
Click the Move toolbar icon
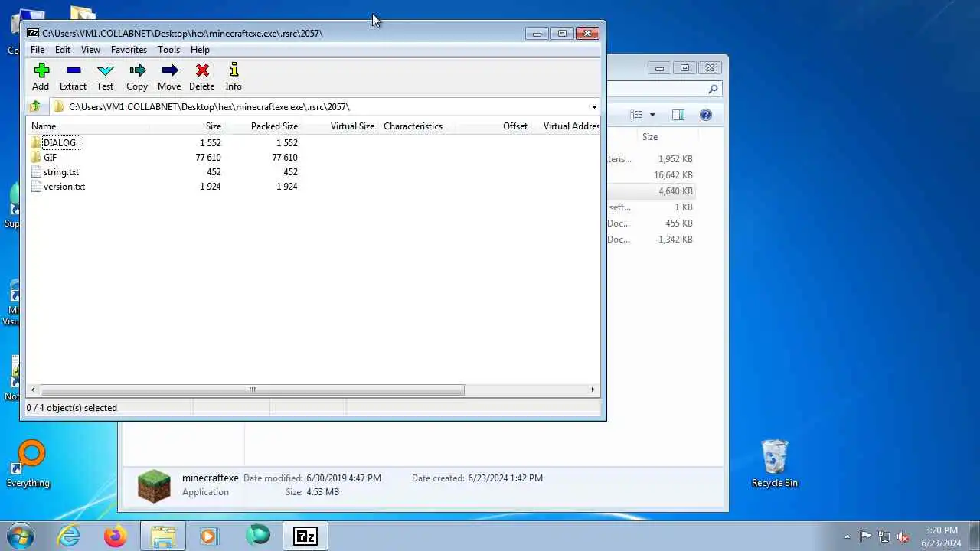[x=170, y=70]
